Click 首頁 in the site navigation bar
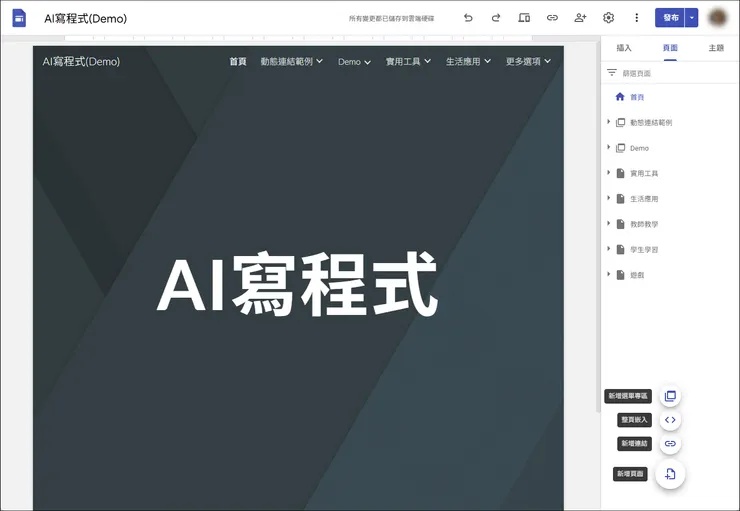 pyautogui.click(x=238, y=61)
